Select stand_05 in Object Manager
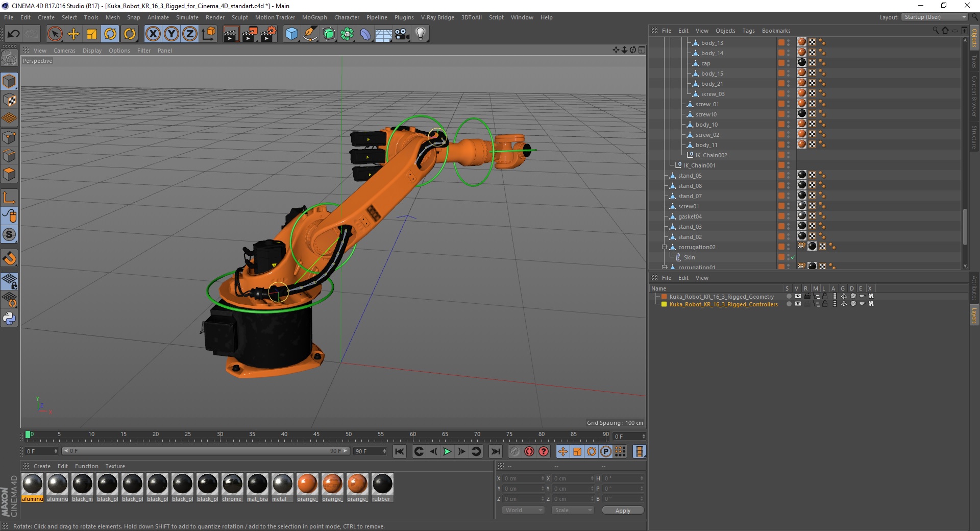 click(x=690, y=176)
